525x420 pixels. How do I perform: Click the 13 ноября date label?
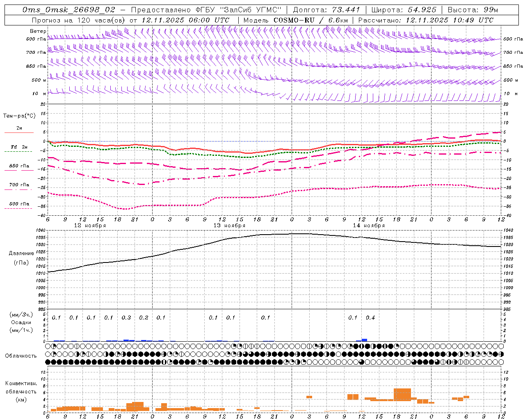229,226
